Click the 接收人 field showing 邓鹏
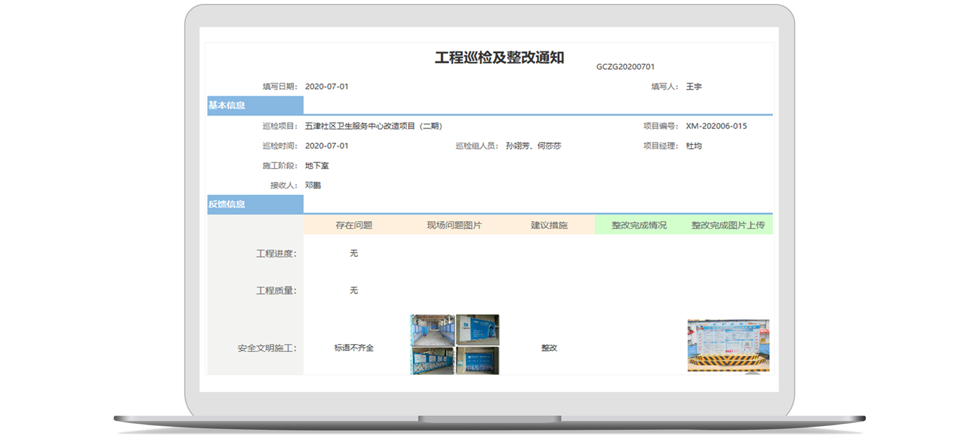The height and width of the screenshot is (440, 980). [313, 185]
